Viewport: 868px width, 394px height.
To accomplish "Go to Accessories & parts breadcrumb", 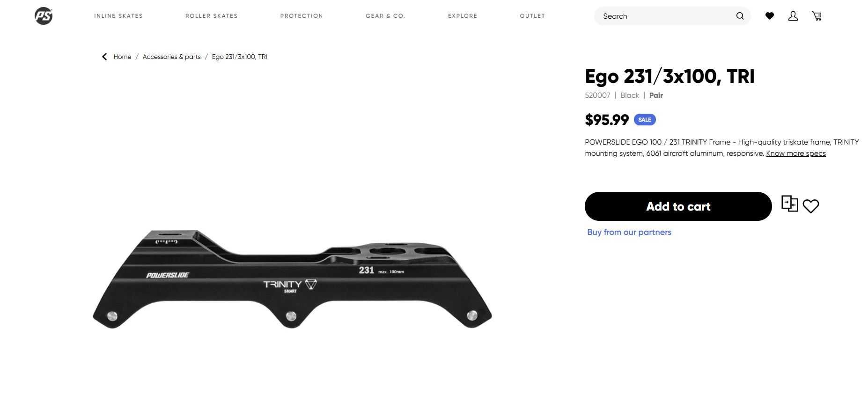I will 171,57.
